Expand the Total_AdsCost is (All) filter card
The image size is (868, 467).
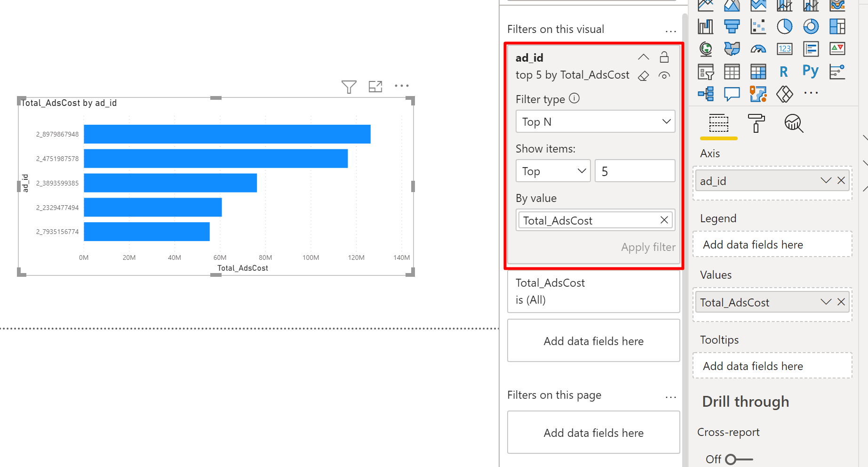[593, 291]
